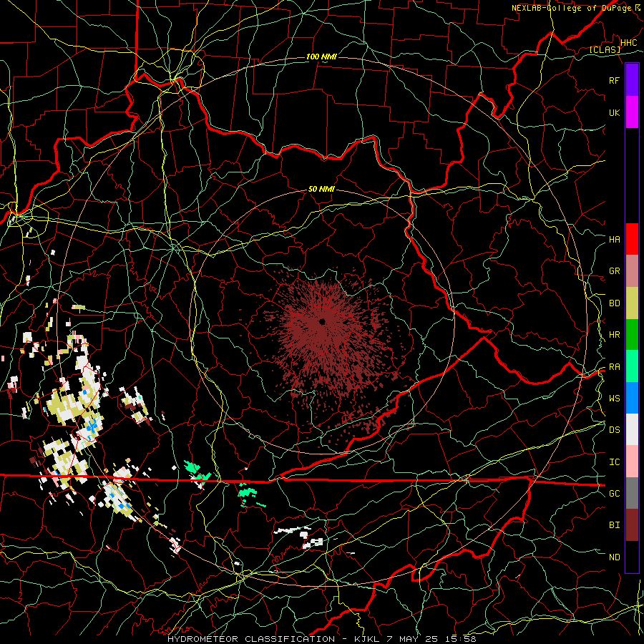Select the dusty pink GR legend swatch
This screenshot has height=644, width=644.
coord(632,271)
